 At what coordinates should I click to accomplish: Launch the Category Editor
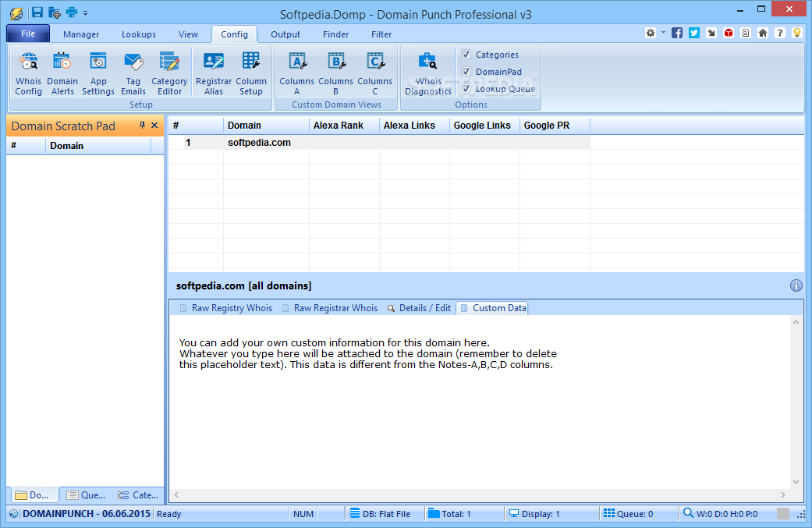pos(169,73)
